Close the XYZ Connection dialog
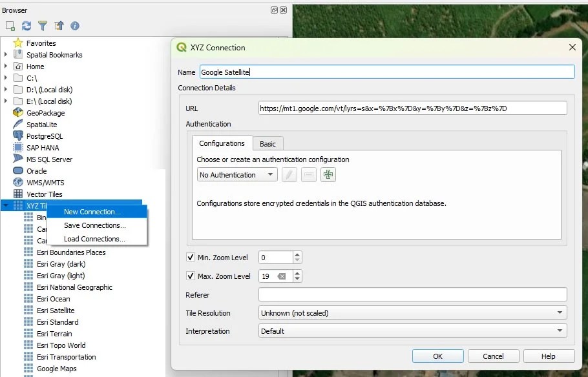588x377 pixels. pos(572,47)
